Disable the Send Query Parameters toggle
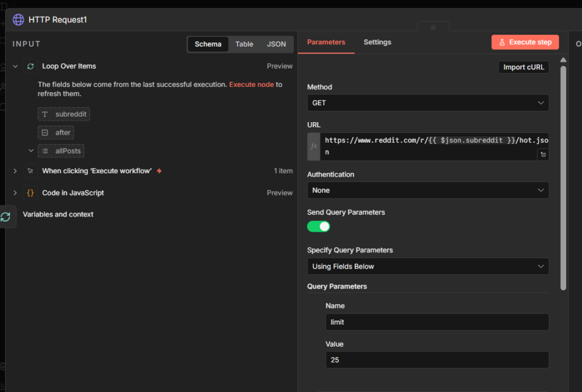This screenshot has width=582, height=392. 318,226
